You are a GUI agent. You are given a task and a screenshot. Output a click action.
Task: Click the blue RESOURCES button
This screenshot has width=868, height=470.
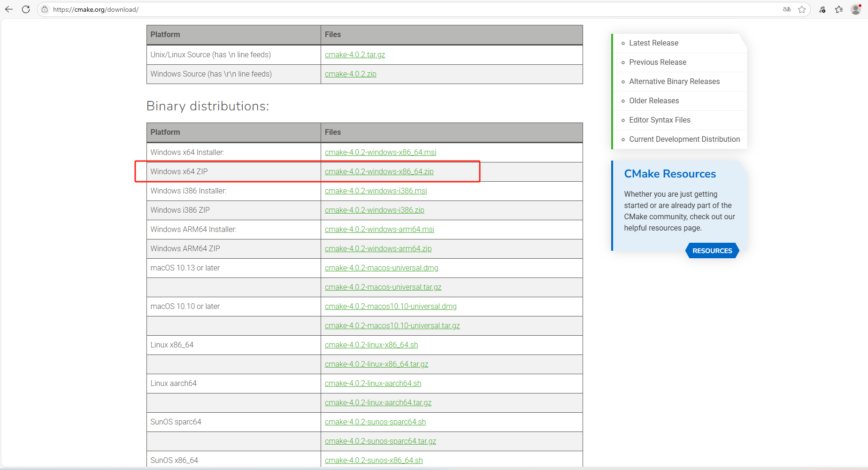coord(712,251)
